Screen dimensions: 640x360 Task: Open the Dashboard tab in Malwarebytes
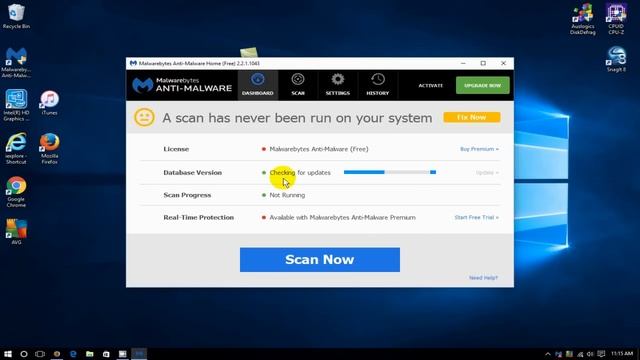coord(258,85)
